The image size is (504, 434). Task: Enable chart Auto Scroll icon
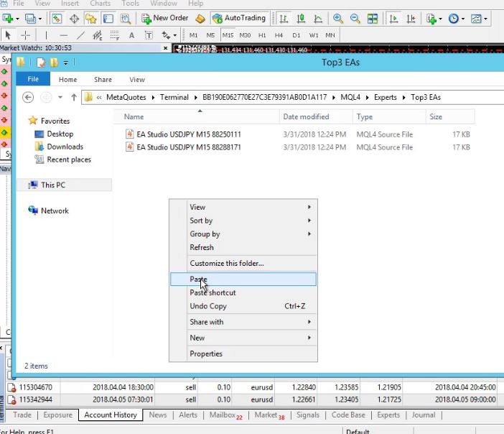[393, 19]
